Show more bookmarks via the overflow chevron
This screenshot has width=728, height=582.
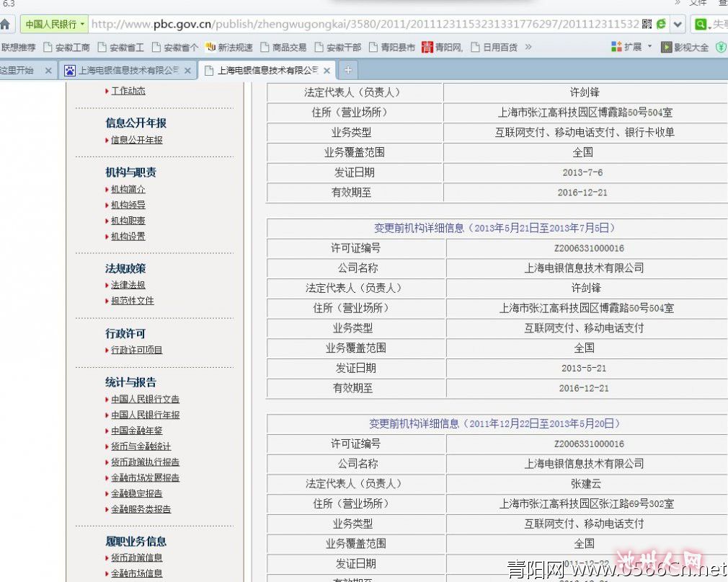528,47
